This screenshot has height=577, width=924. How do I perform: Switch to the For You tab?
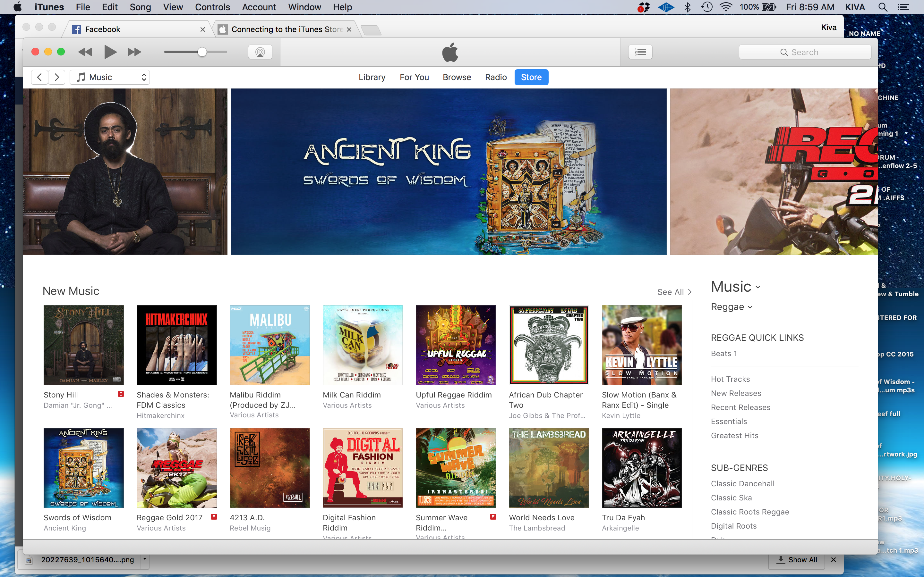[x=414, y=78]
